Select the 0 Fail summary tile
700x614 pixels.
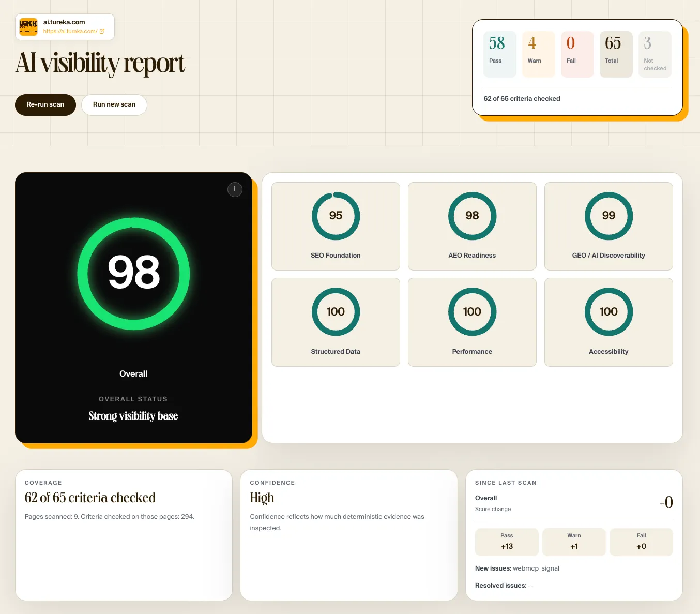click(577, 54)
